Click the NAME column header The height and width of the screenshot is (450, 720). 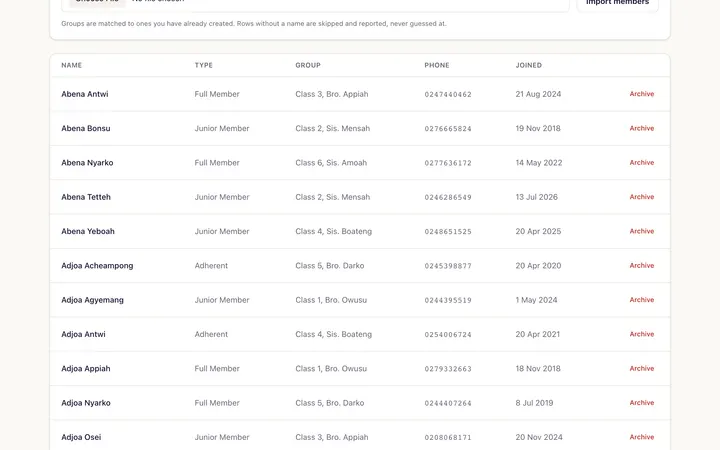72,65
